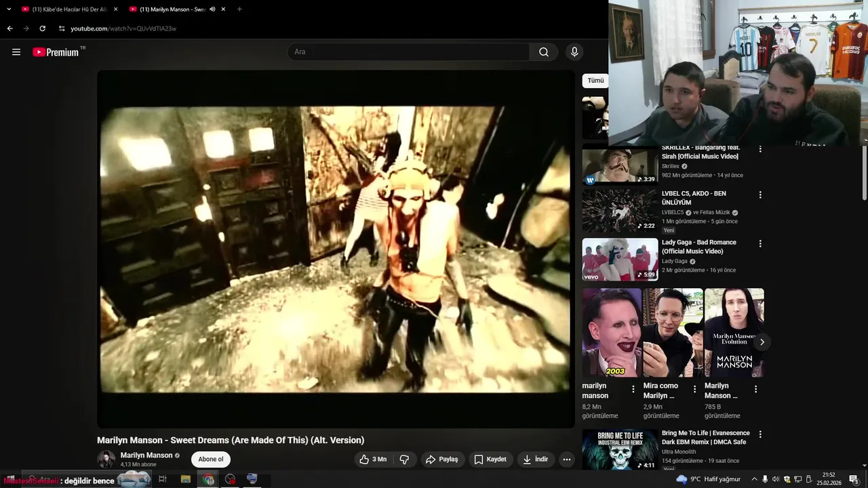This screenshot has width=868, height=488.
Task: Open Skrillex Bangarang video thumbnail
Action: coord(620,165)
